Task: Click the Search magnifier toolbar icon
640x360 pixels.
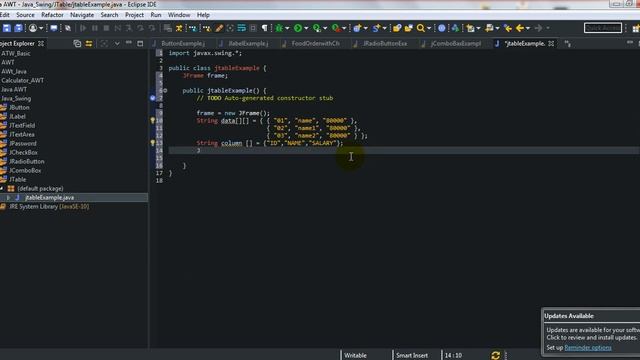Action: pos(420,28)
